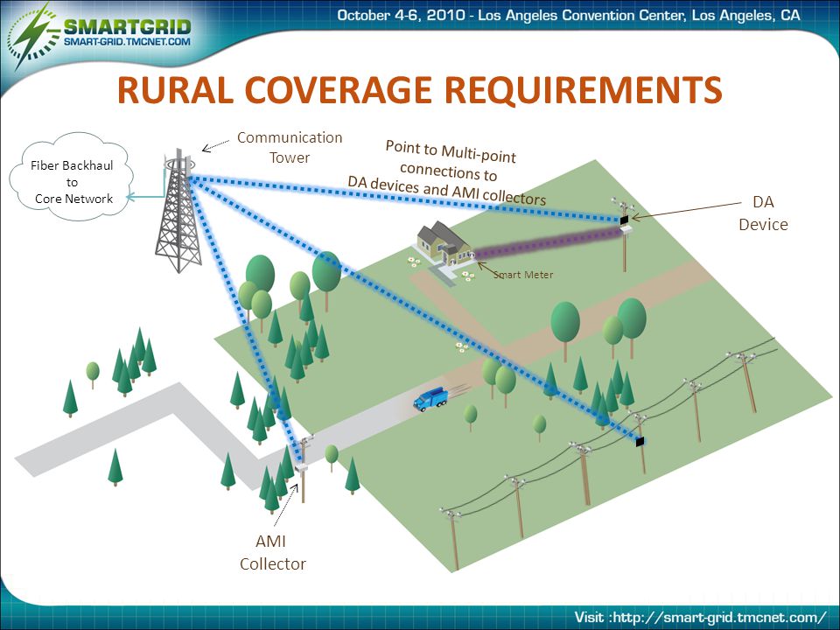Viewport: 840px width, 630px height.
Task: Select the 'RURAL COVERAGE REQUIREMENTS' title
Action: (419, 89)
